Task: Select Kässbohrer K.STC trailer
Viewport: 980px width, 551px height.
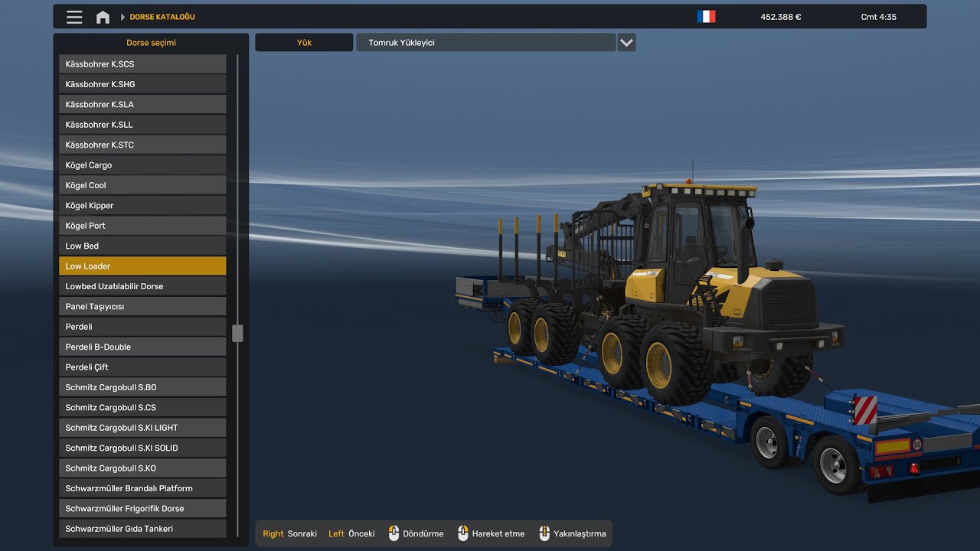Action: click(142, 145)
